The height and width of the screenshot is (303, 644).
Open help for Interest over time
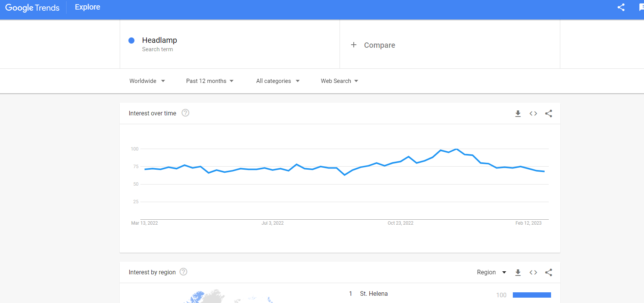pyautogui.click(x=185, y=113)
